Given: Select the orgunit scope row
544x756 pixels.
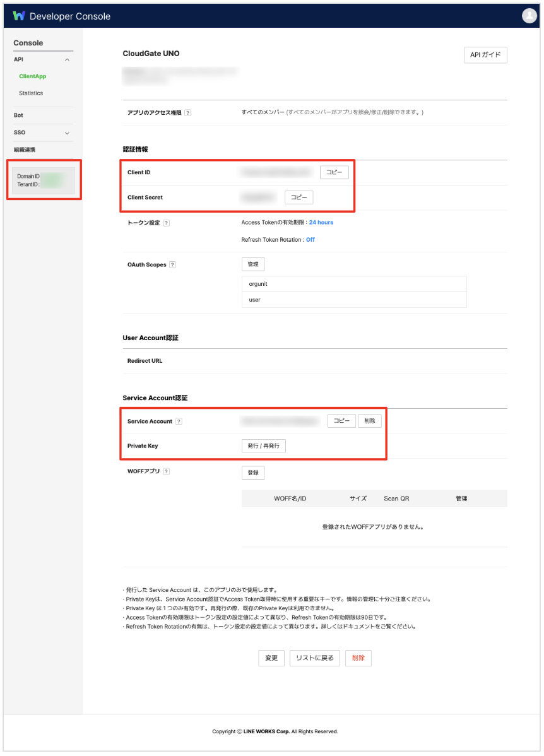Looking at the screenshot, I should coord(354,284).
